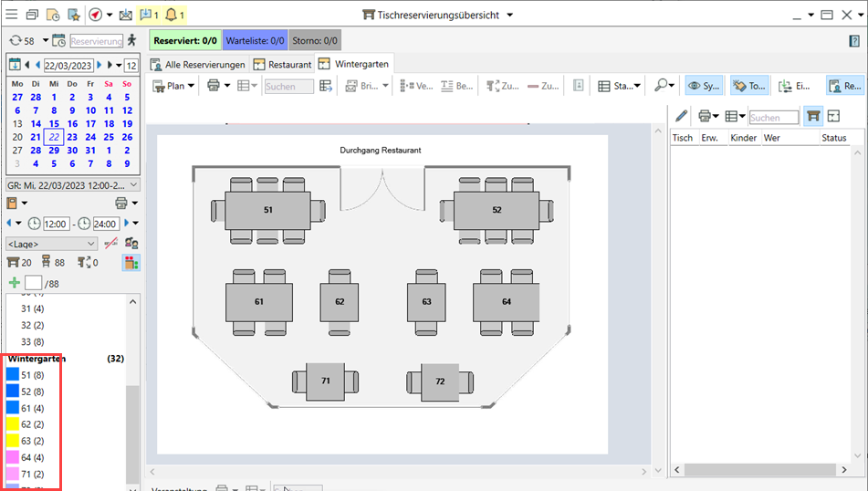Click the pencil edit icon in right panel
The width and height of the screenshot is (868, 491).
(681, 117)
